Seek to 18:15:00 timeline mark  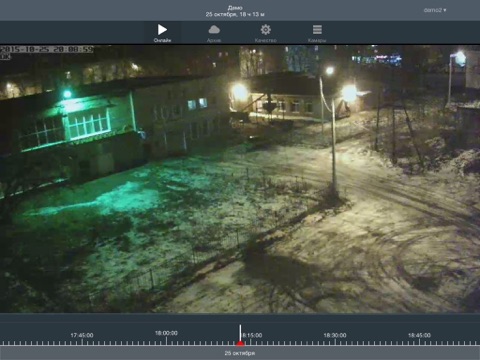[252, 335]
